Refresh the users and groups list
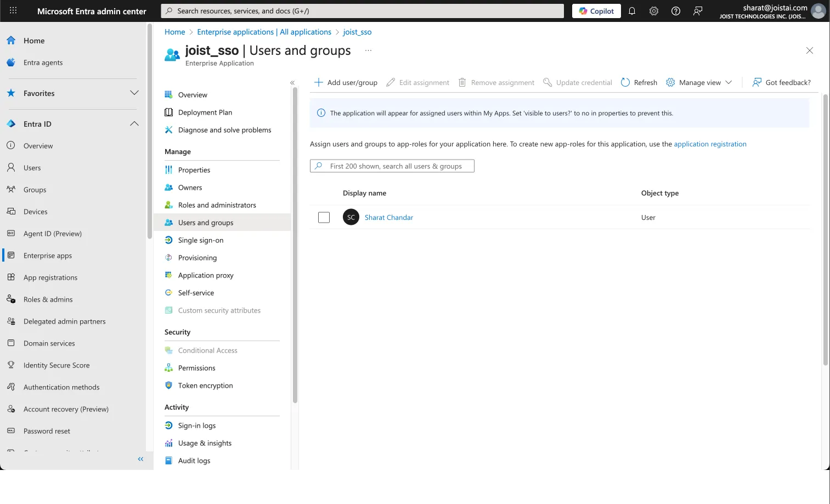830x504 pixels. [x=639, y=82]
